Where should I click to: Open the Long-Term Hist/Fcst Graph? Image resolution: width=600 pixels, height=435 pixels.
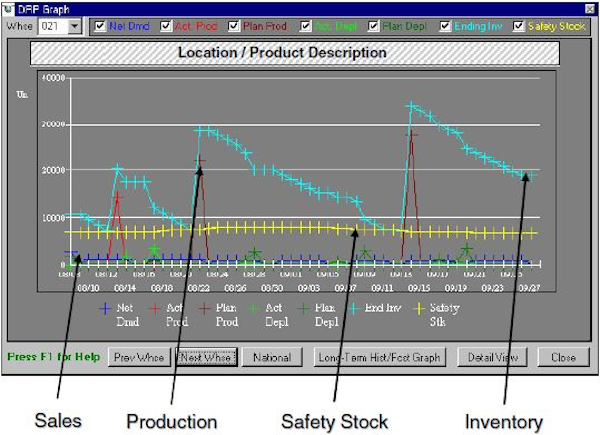(378, 357)
